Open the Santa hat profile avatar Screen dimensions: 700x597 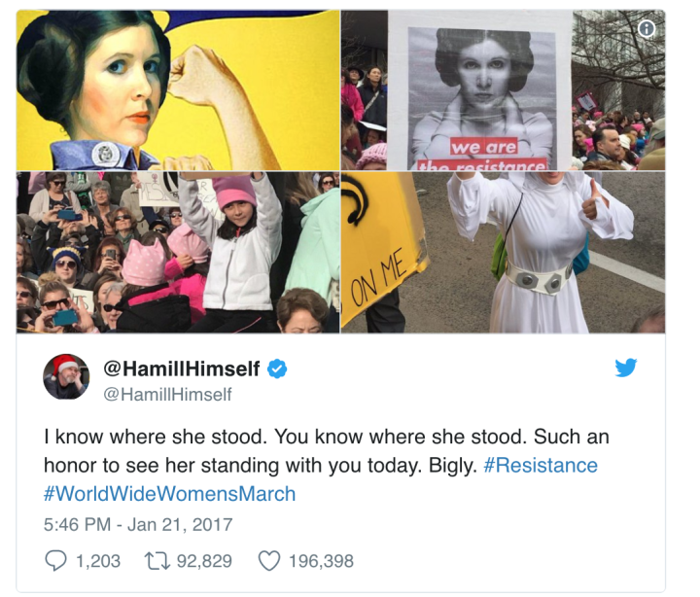66,376
